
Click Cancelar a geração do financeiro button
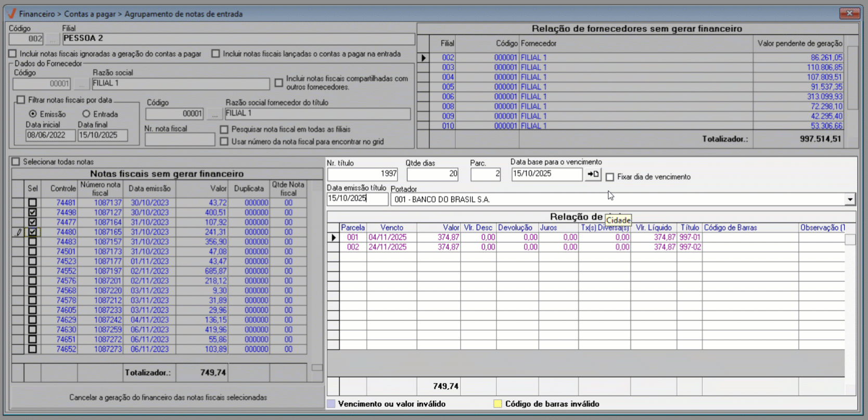(168, 397)
